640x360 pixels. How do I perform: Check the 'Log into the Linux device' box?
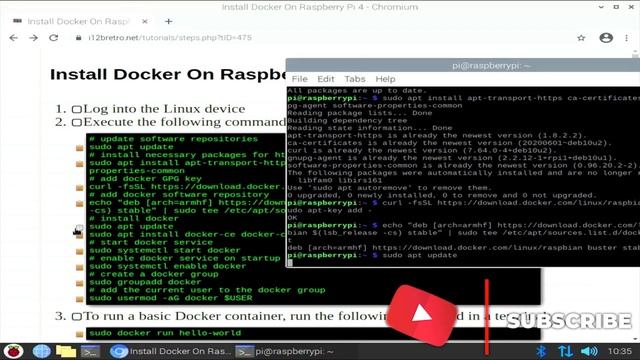tap(76, 109)
